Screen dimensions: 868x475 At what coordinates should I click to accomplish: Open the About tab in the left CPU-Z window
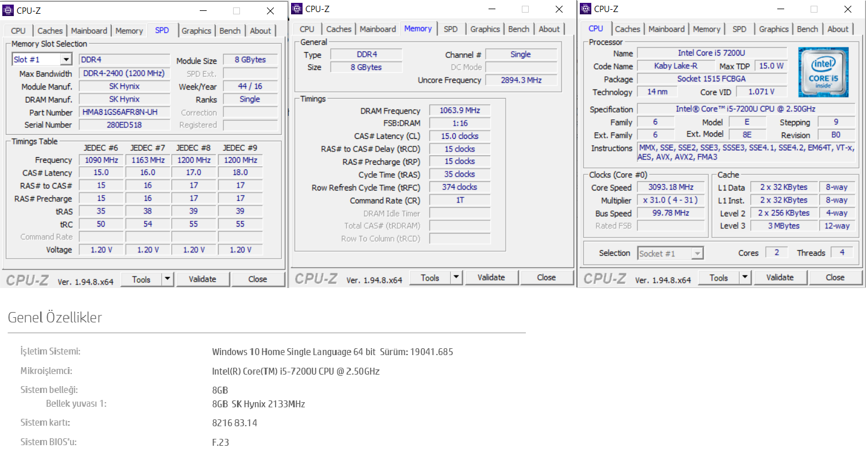[261, 31]
